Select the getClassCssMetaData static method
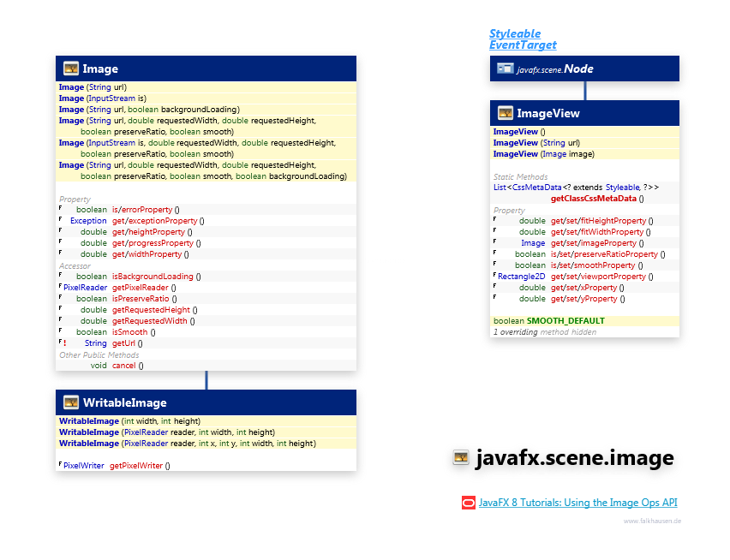Image resolution: width=730 pixels, height=560 pixels. 593,199
